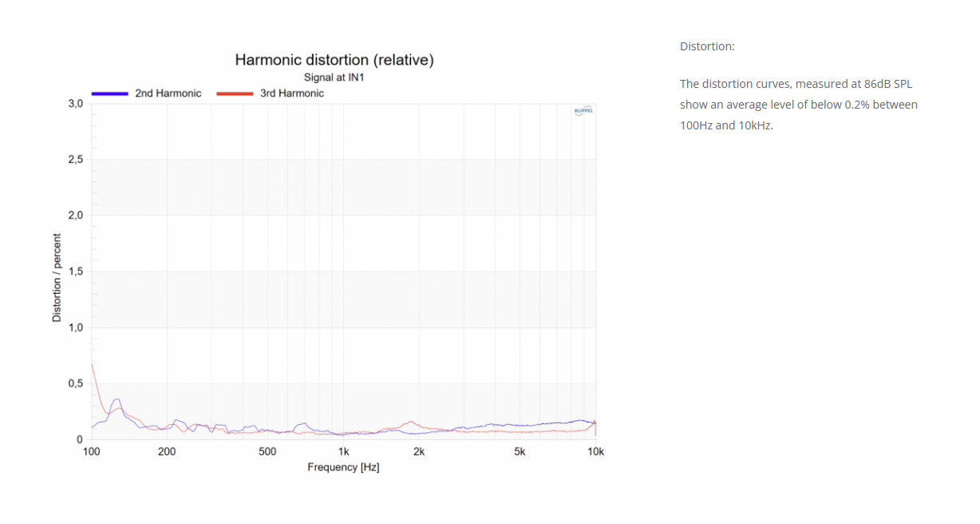Click the red curve's starting peak at 100 Hz

click(93, 366)
